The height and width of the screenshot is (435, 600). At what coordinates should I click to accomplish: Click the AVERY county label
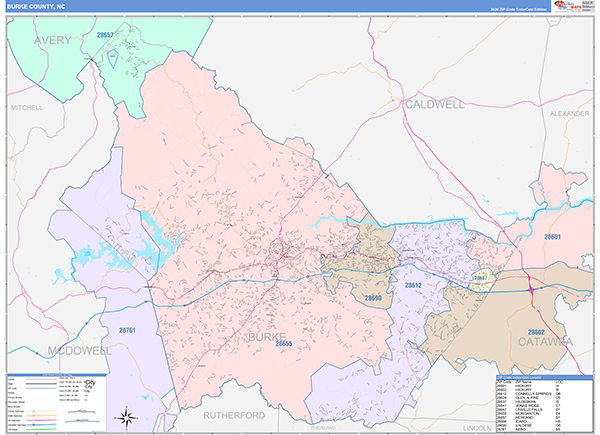click(x=53, y=40)
